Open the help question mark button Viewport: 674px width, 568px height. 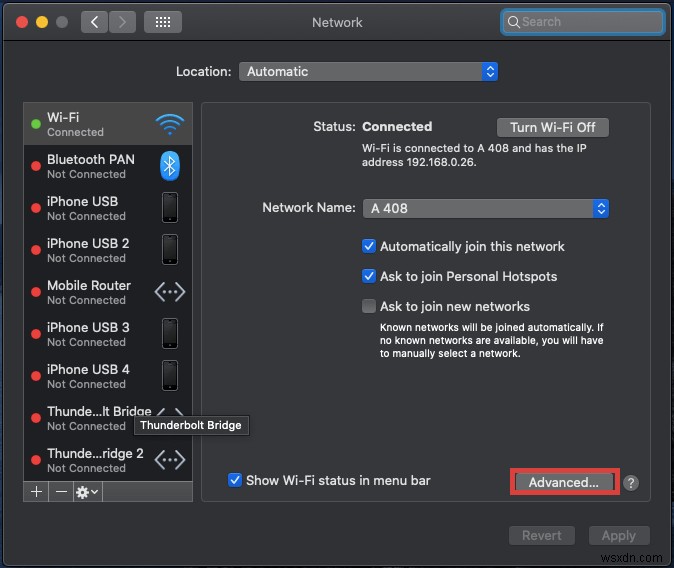click(630, 482)
